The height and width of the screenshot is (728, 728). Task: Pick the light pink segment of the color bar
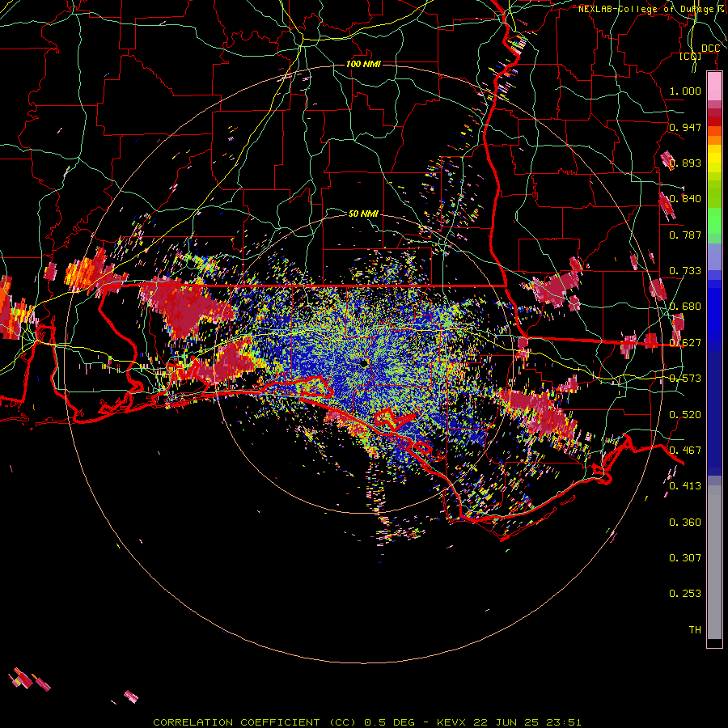pyautogui.click(x=714, y=87)
